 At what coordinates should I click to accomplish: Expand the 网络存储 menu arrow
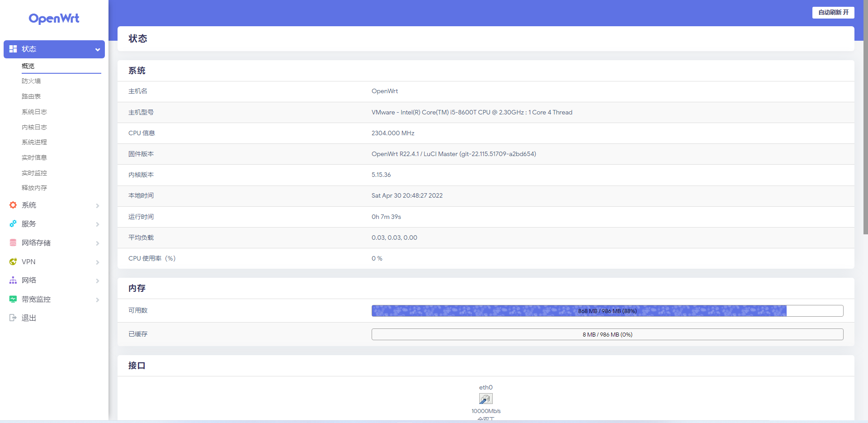pos(98,243)
